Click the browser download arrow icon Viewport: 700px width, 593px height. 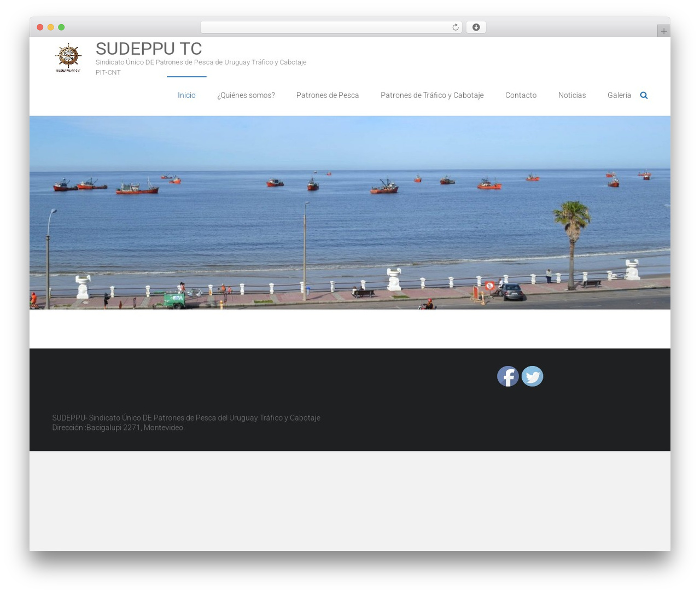coord(476,27)
